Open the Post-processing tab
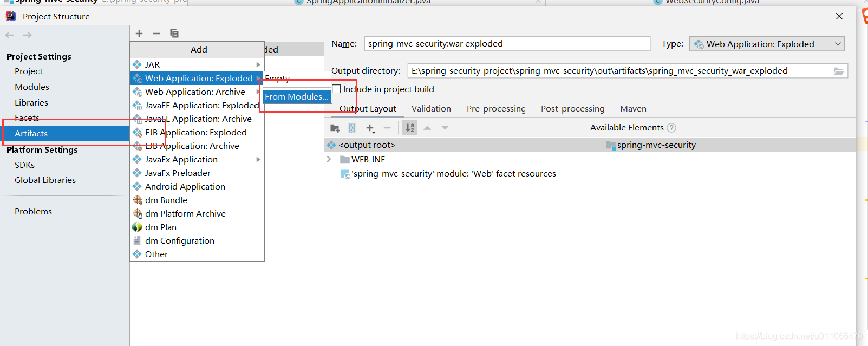Screen dimensions: 868x346 [x=572, y=108]
